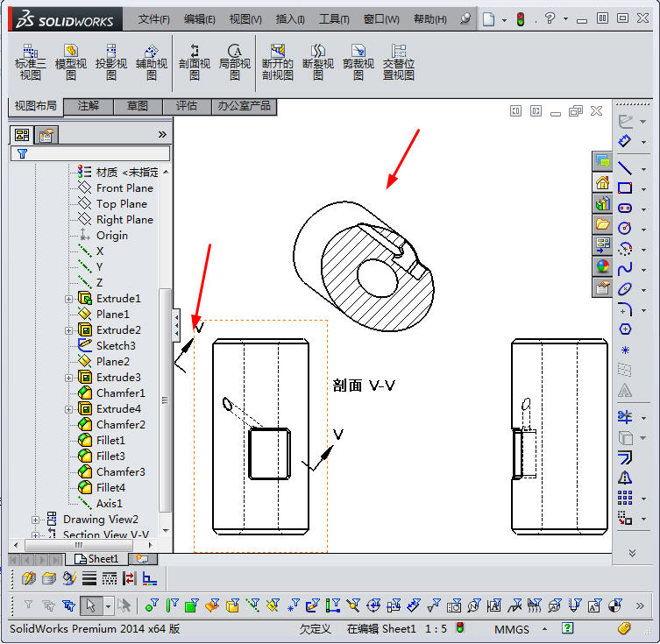This screenshot has height=644, width=660.
Task: Expand the Extrude1 feature node
Action: pos(69,299)
